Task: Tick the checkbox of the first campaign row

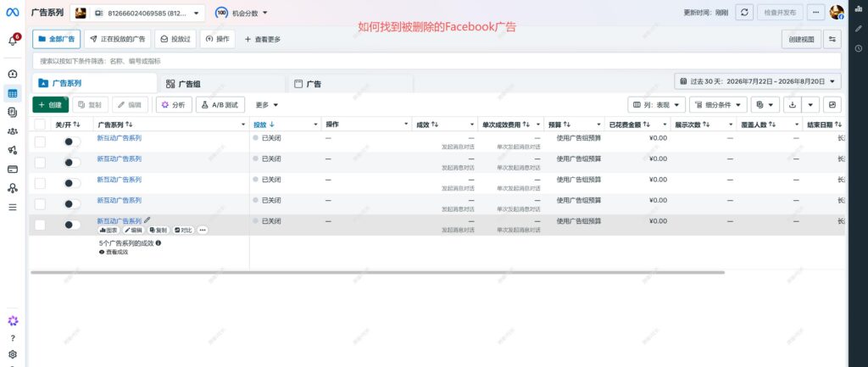Action: tap(40, 142)
